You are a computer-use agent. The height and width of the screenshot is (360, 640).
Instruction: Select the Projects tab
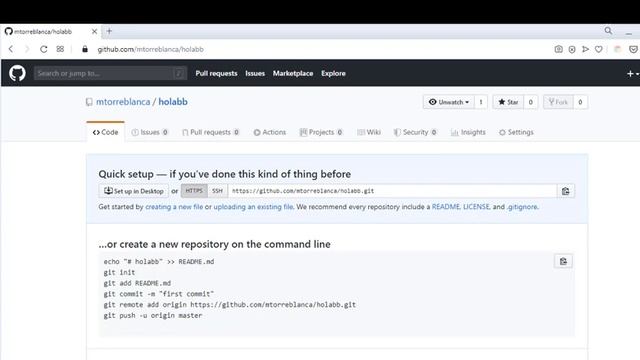click(321, 132)
